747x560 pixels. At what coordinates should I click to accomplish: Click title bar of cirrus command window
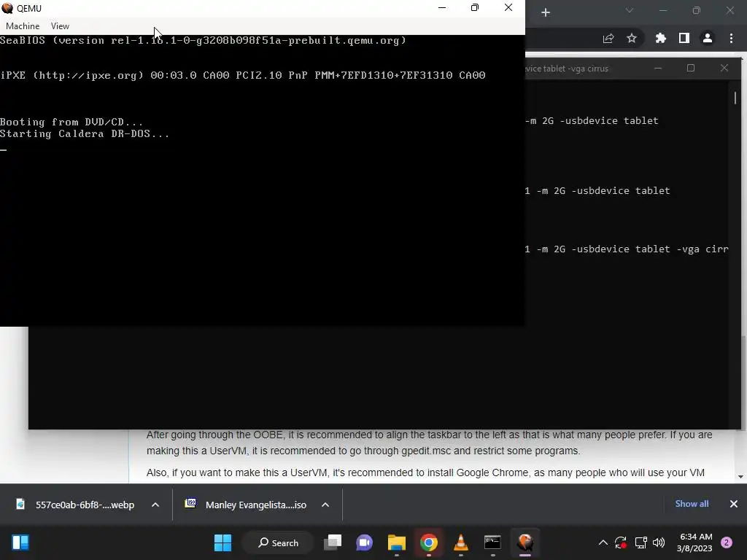point(586,69)
